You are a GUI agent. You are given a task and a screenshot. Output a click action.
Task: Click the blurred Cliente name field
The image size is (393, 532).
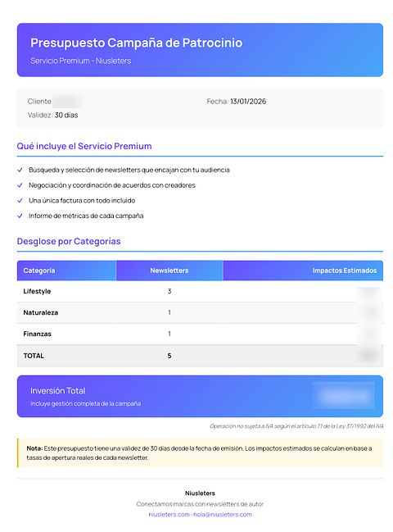pos(68,102)
